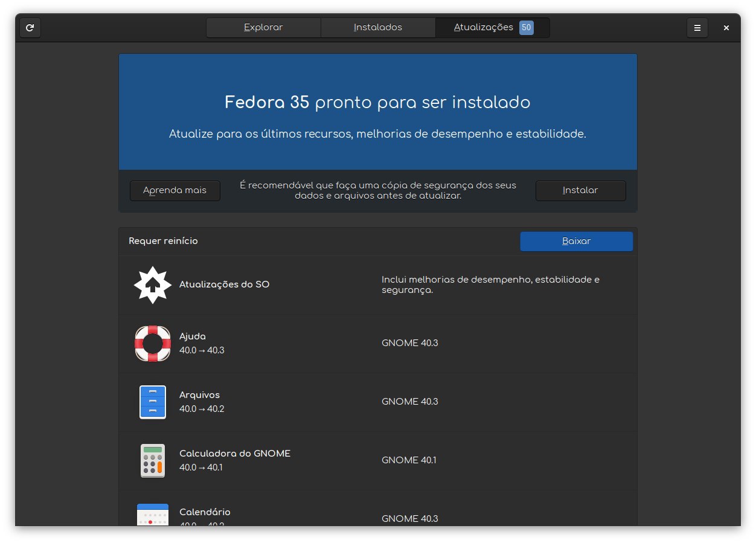Viewport: 756px width, 543px height.
Task: Click GNOME 40.3 description in Ajuda row
Action: 410,343
